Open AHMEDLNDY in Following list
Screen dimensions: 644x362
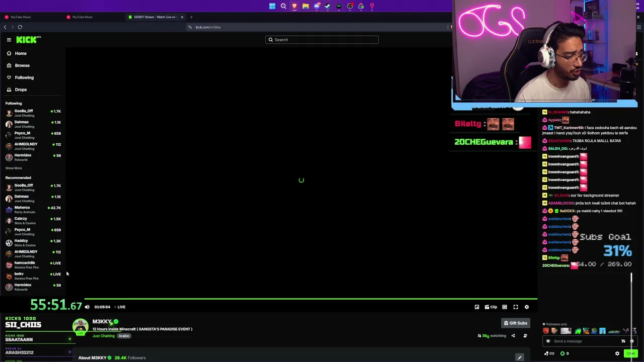(x=33, y=146)
